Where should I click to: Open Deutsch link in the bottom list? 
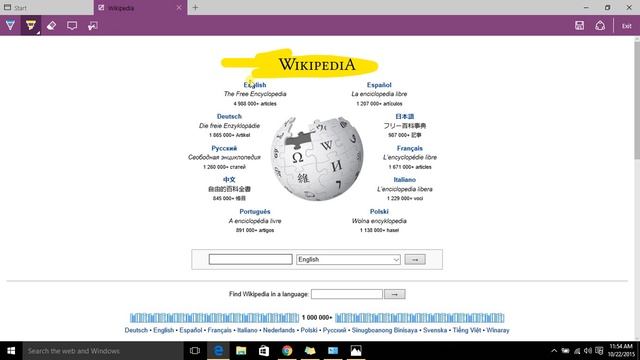tap(136, 330)
